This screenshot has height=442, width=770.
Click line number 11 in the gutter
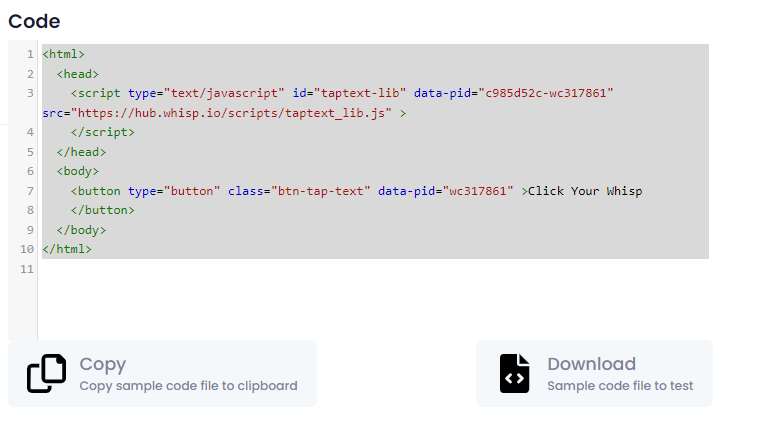coord(27,269)
